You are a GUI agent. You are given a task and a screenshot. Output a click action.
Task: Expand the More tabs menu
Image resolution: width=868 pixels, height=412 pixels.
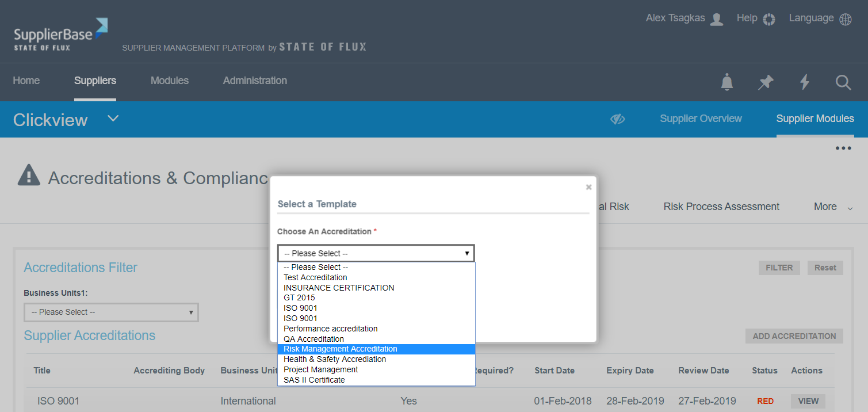(x=832, y=207)
